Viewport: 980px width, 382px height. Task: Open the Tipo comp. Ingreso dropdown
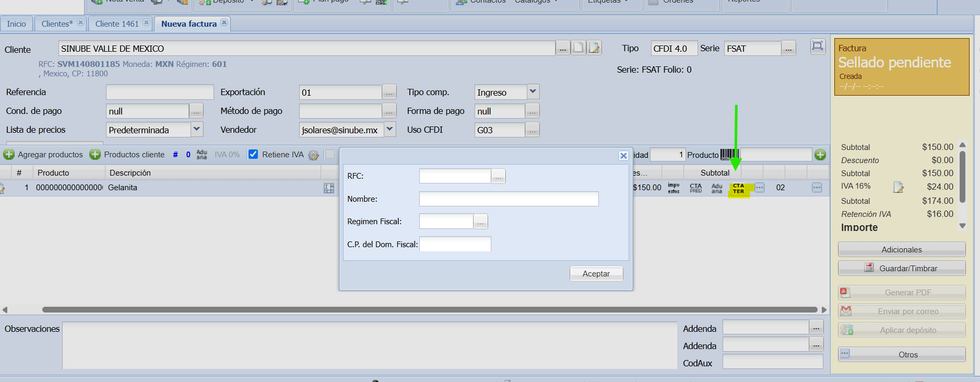pos(533,92)
